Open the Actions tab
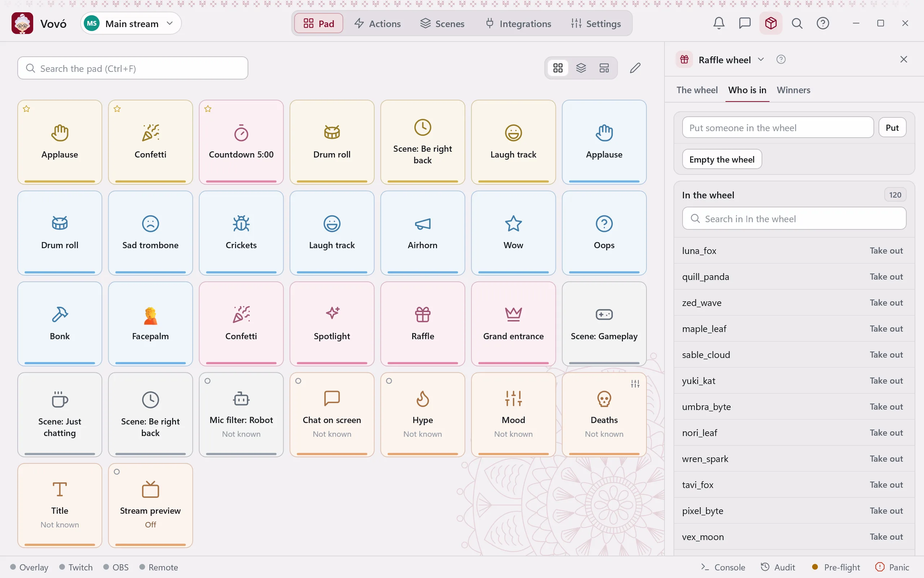The width and height of the screenshot is (924, 578). 377,23
